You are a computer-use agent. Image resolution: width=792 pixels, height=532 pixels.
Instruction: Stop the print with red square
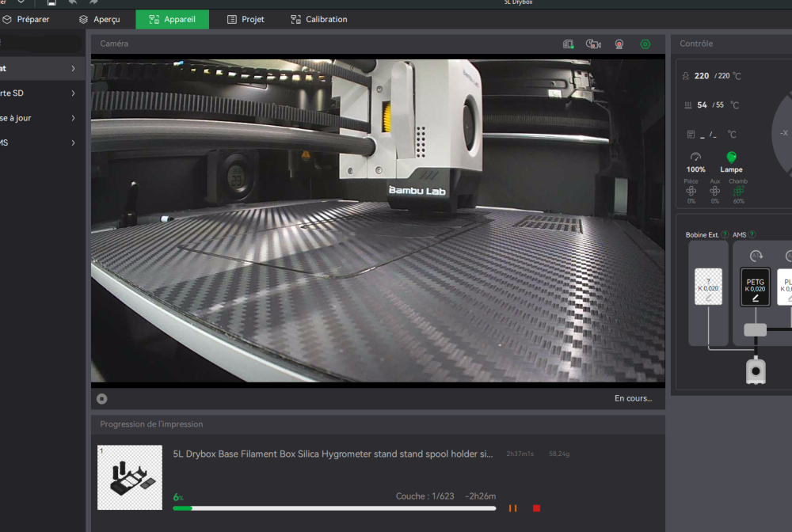pos(536,508)
